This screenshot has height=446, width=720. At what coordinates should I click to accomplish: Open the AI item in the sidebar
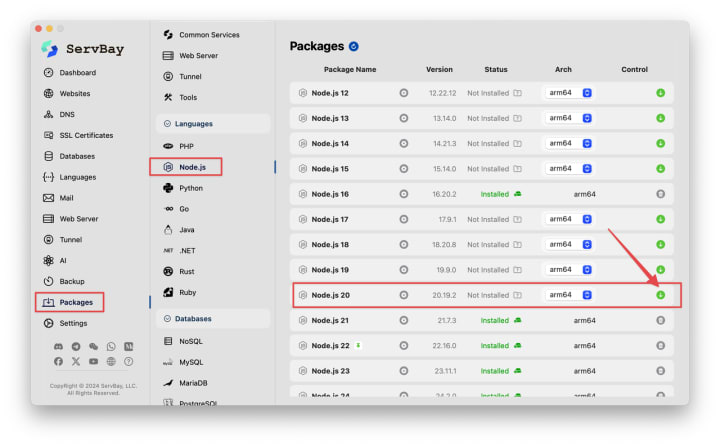55,260
